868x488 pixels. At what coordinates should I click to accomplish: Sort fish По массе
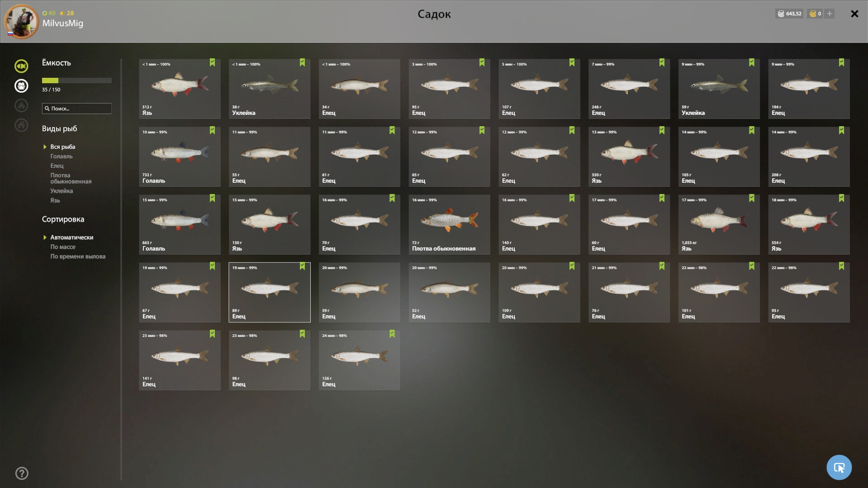click(x=63, y=247)
